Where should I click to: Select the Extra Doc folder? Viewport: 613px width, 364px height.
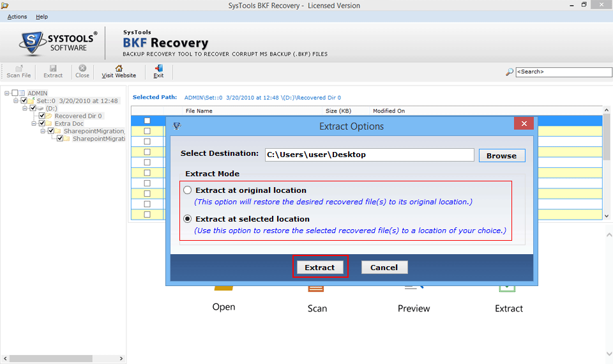click(69, 123)
